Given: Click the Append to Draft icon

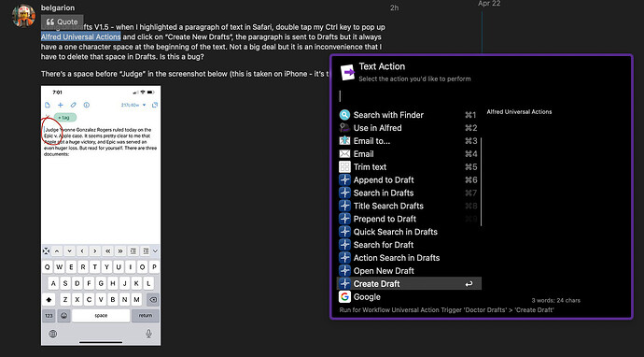Looking at the screenshot, I should pyautogui.click(x=344, y=179).
